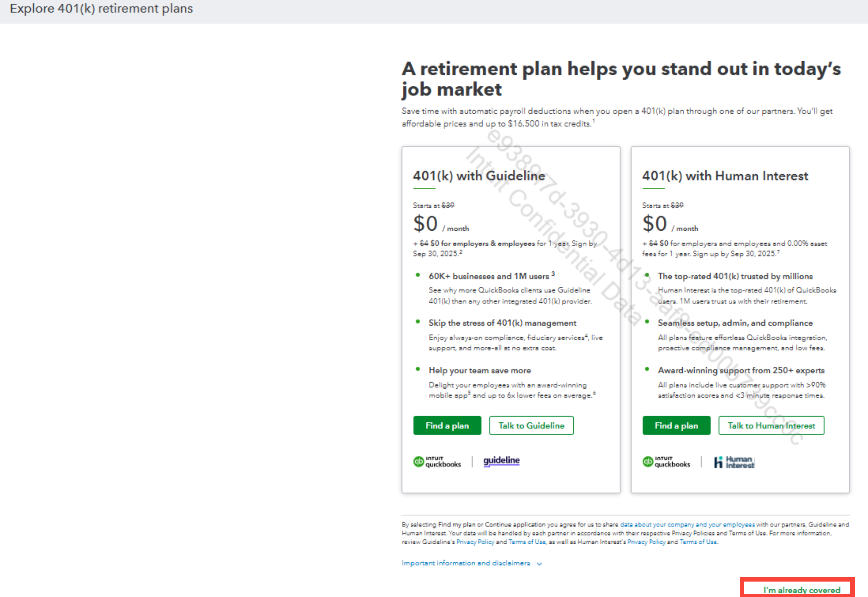Screen dimensions: 868x597
Task: Open Human Interest's Terms of Use link
Action: (698, 542)
